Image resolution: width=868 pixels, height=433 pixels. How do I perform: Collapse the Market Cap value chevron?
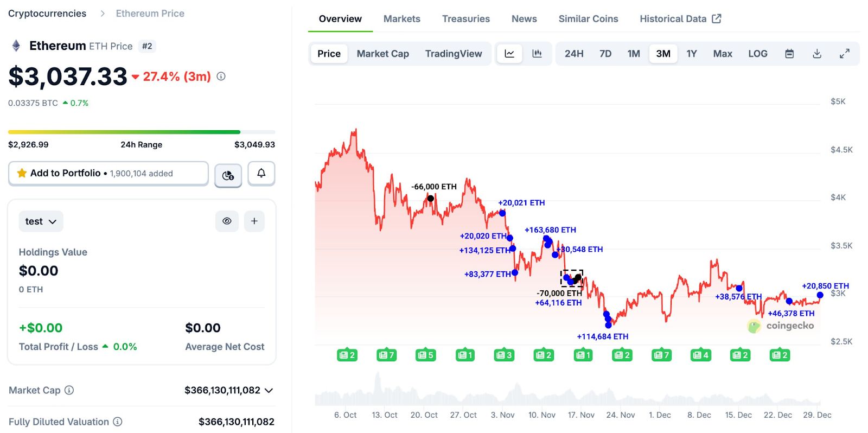(268, 390)
